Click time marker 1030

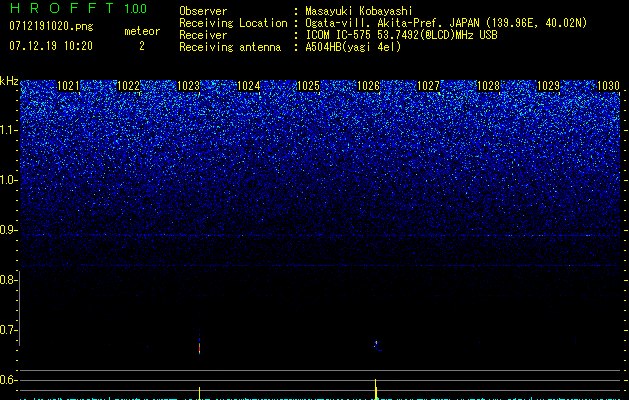pos(609,86)
